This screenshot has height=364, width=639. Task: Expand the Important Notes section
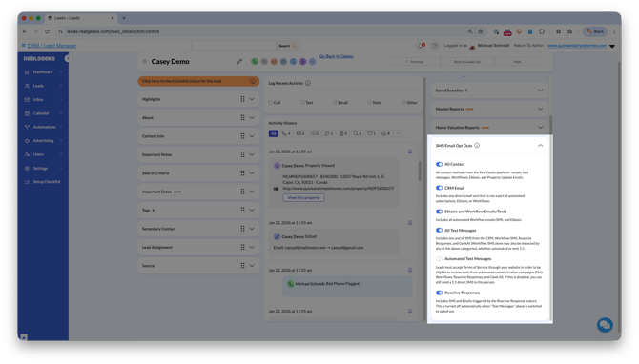pyautogui.click(x=252, y=154)
